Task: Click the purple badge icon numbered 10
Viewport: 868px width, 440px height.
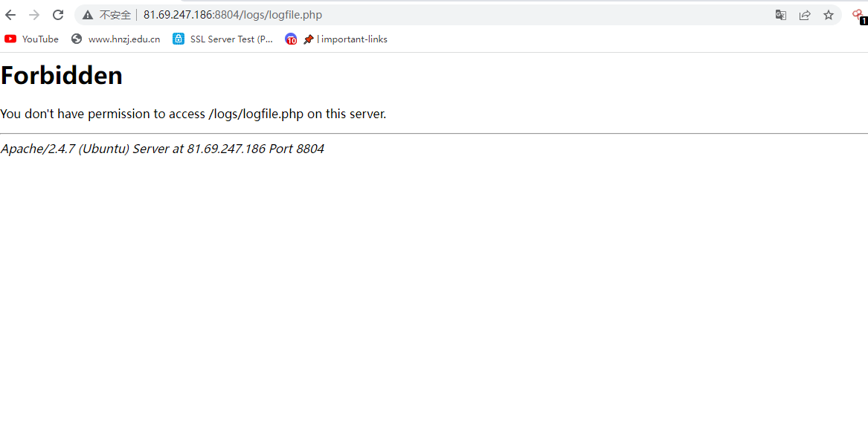Action: click(x=291, y=39)
